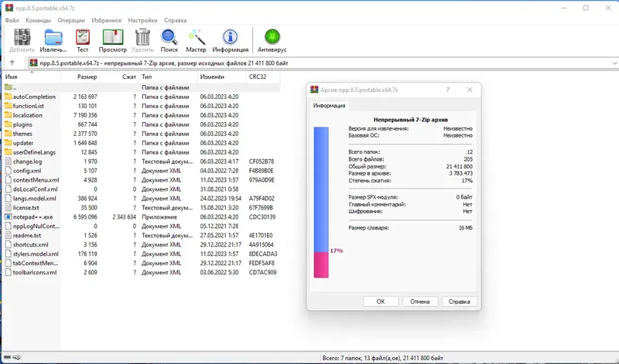Click the autoCompletion folder icon
619x364 pixels.
pos(9,97)
